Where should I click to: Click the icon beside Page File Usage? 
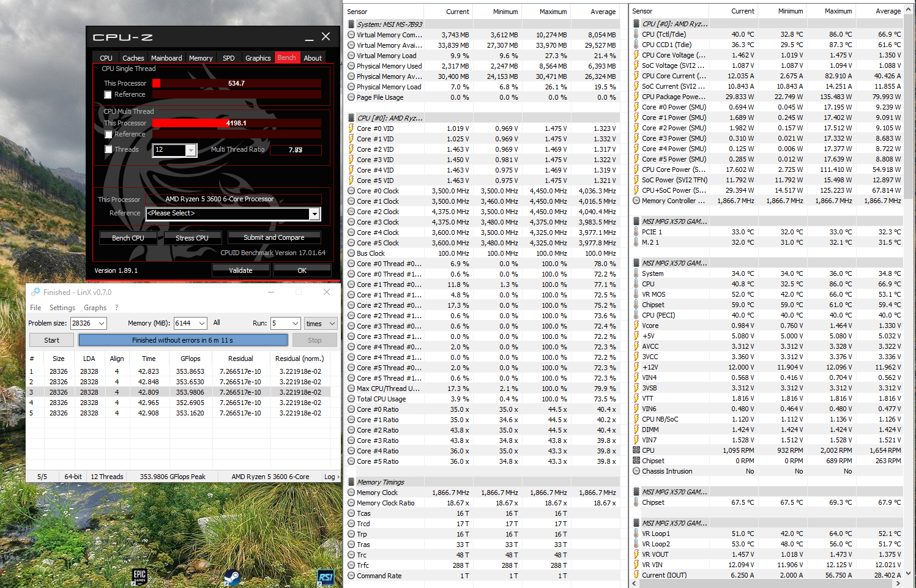pyautogui.click(x=351, y=97)
